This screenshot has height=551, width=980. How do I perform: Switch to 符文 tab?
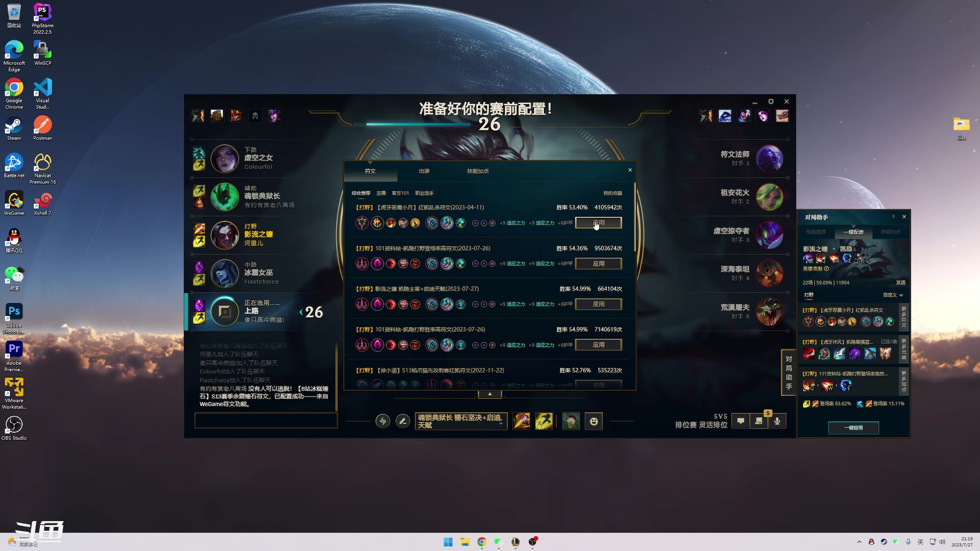pos(370,171)
